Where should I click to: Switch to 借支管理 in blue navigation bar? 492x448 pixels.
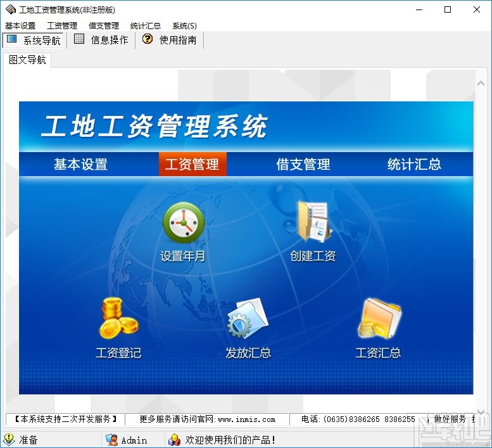click(x=303, y=164)
